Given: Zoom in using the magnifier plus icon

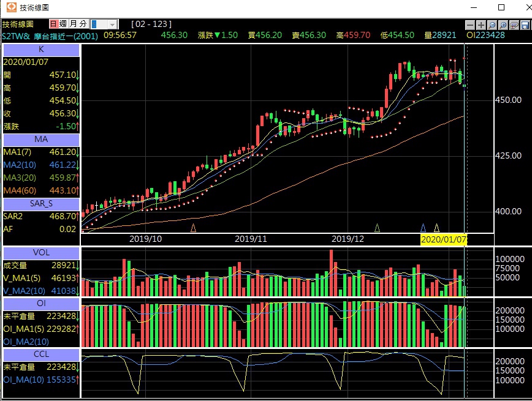Looking at the screenshot, I should point(503,25).
